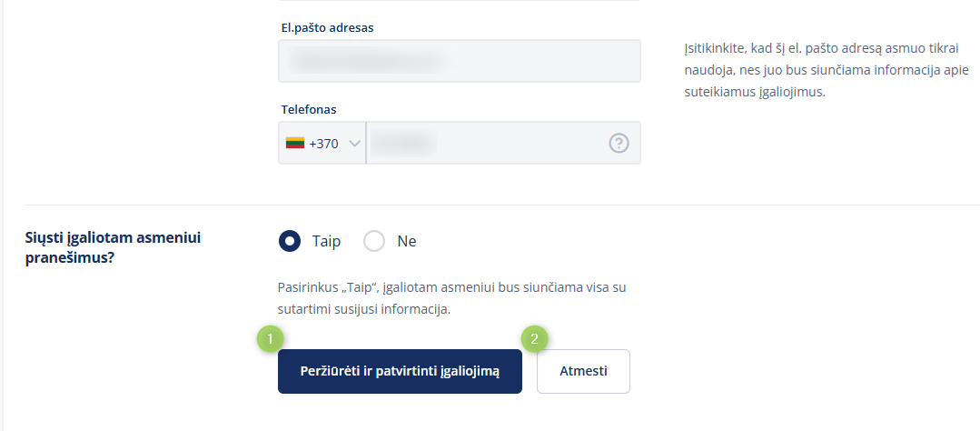This screenshot has width=980, height=431.
Task: Expand the country code chevron arrow
Action: [354, 144]
